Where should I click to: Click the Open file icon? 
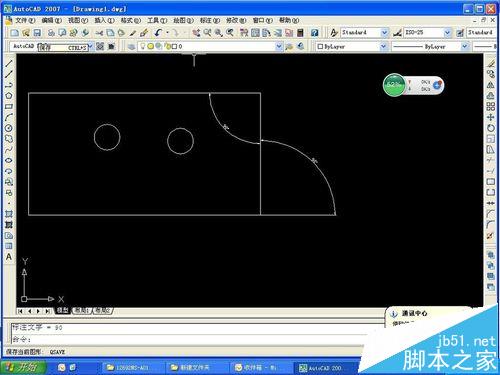(26, 33)
